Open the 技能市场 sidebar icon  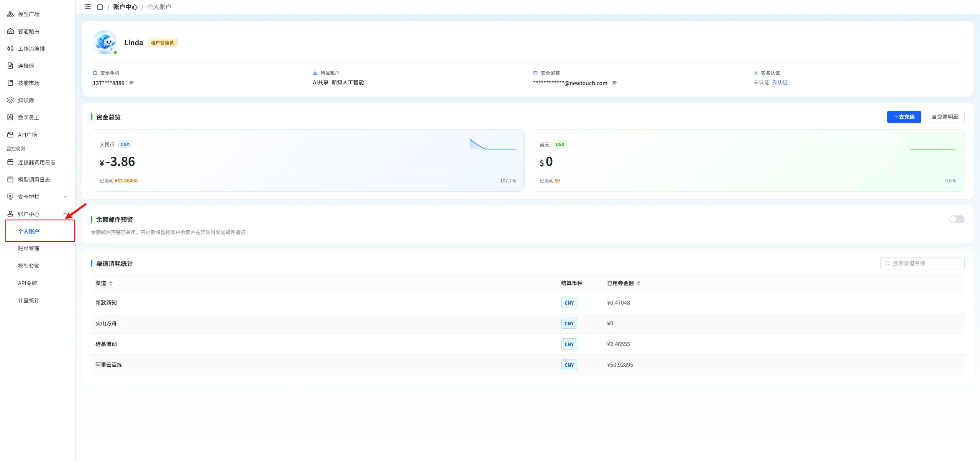click(10, 83)
